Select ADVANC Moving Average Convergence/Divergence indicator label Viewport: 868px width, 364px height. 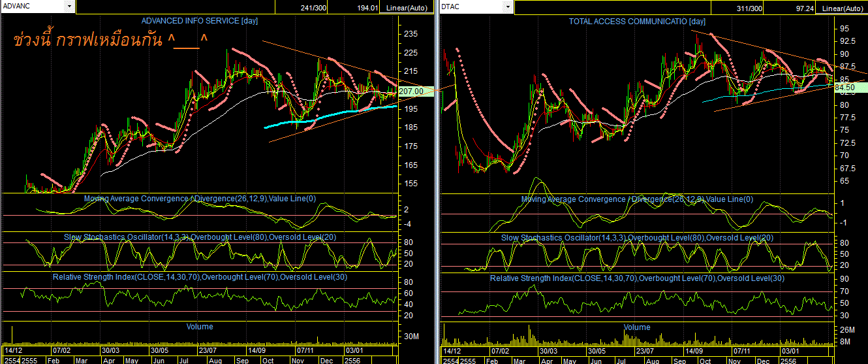click(x=200, y=199)
